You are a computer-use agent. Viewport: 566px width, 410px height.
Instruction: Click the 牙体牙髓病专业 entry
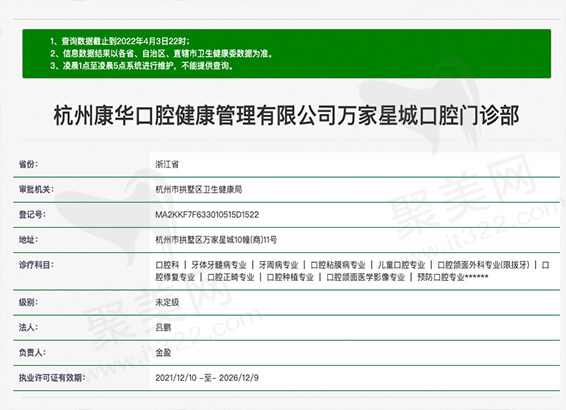tap(219, 265)
